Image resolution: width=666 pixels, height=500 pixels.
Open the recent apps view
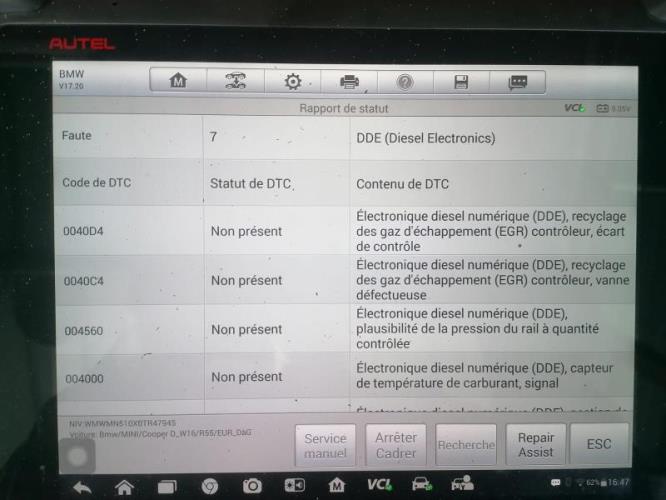(x=167, y=486)
